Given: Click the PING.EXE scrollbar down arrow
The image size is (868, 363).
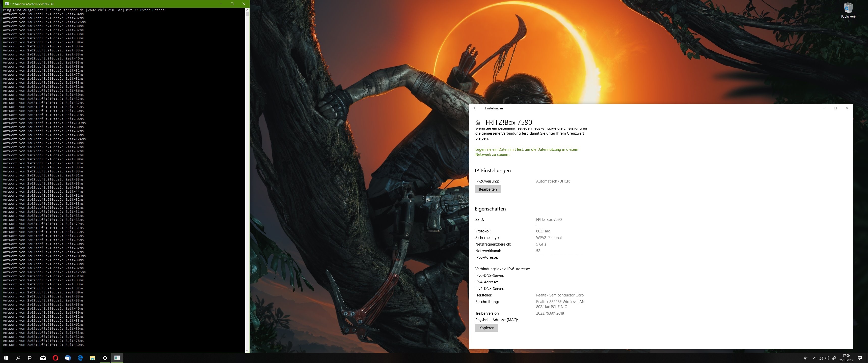Looking at the screenshot, I should (x=247, y=351).
